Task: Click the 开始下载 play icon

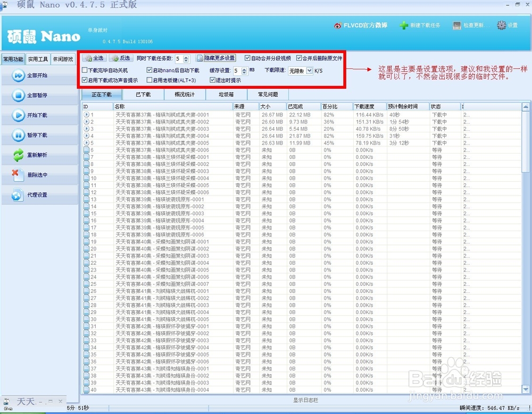Action: 18,115
